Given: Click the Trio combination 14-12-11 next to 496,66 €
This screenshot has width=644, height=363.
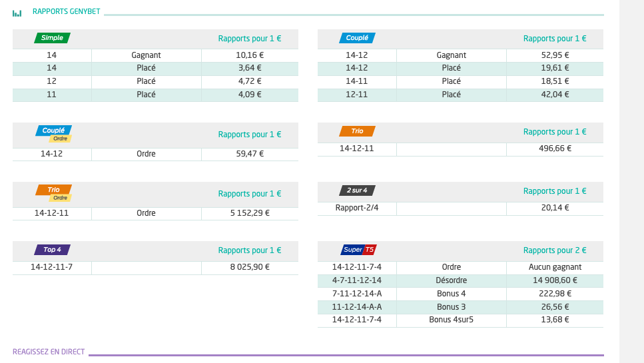Looking at the screenshot, I should pos(357,149).
